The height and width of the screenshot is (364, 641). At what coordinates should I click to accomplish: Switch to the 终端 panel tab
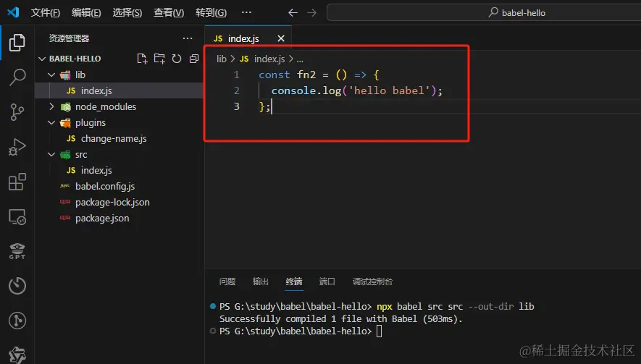pyautogui.click(x=294, y=282)
